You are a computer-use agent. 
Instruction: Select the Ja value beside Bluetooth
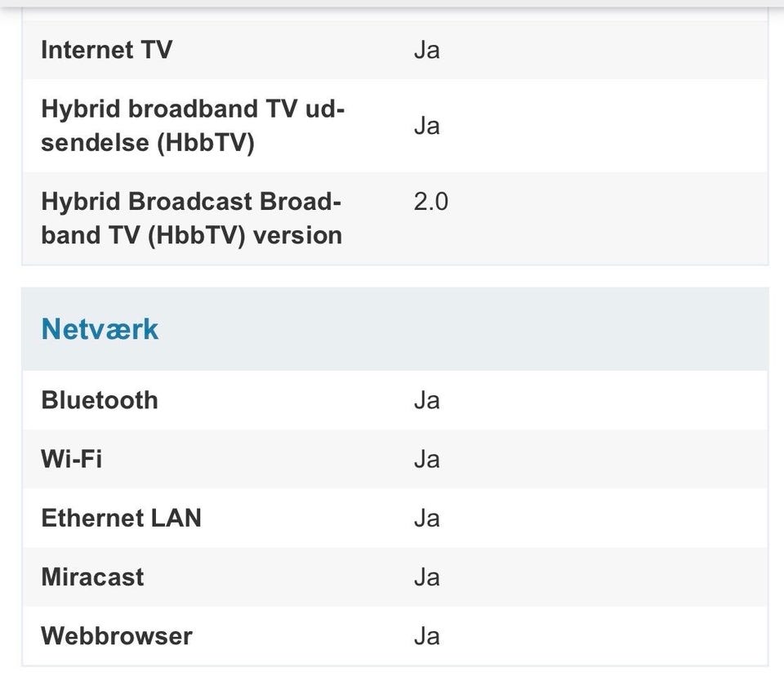[x=426, y=400]
